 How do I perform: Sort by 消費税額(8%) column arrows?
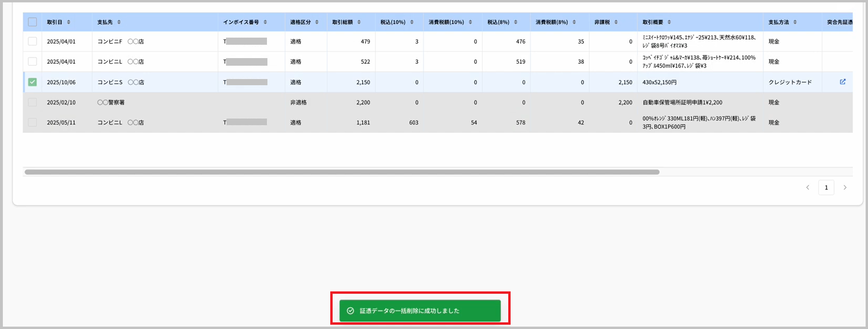(574, 22)
